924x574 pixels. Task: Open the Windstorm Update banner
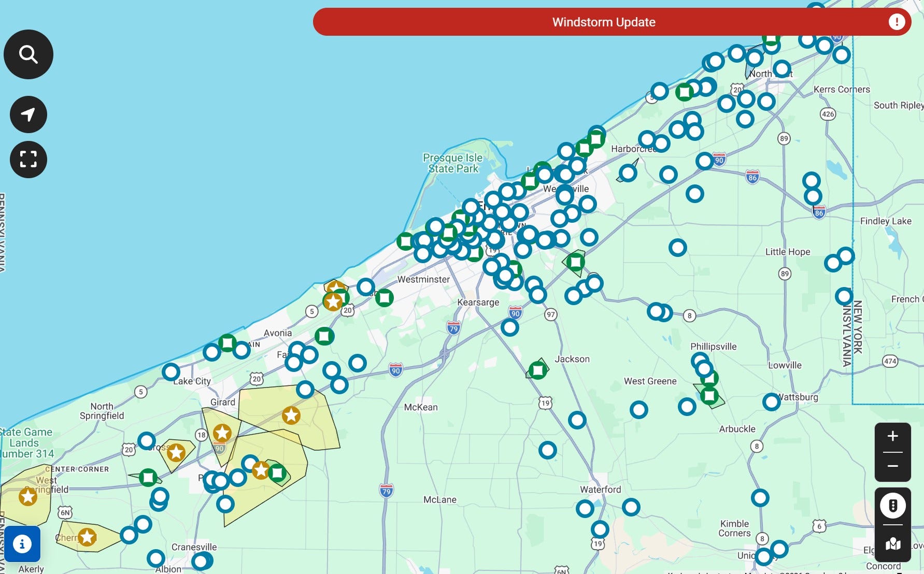click(612, 22)
